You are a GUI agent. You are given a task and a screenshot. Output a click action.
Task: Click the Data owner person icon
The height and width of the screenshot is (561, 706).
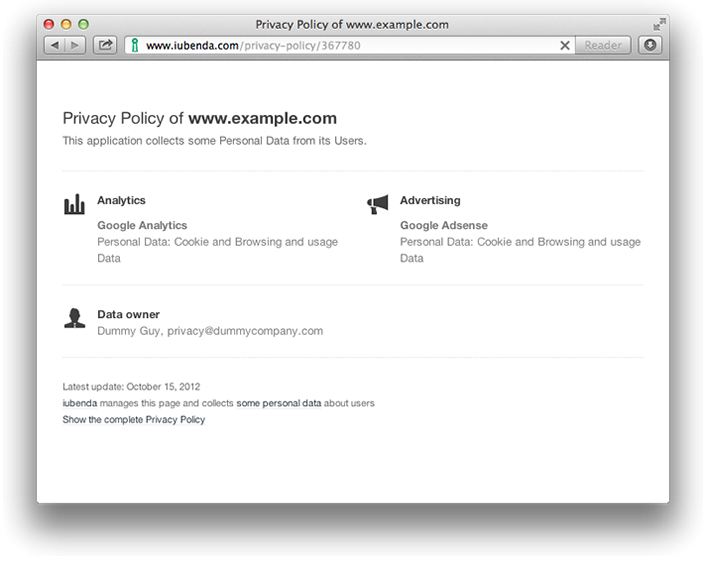point(74,318)
